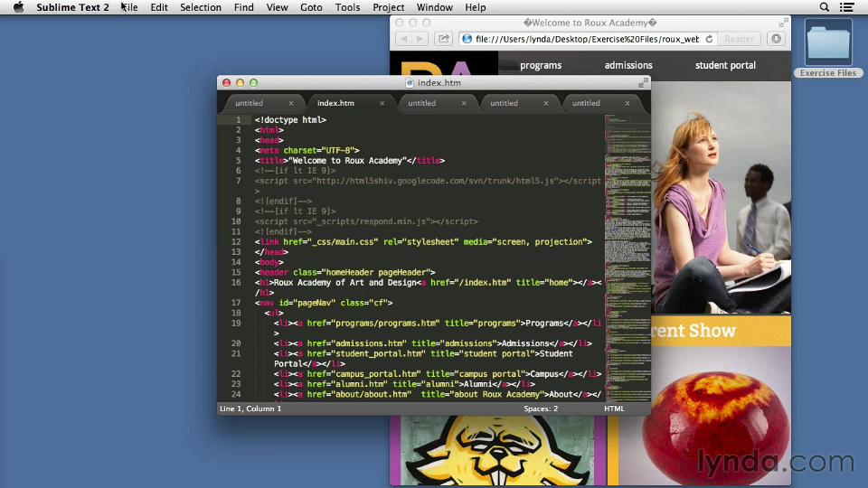Open the HTML syntax selector in status bar
The image size is (868, 488).
point(614,408)
